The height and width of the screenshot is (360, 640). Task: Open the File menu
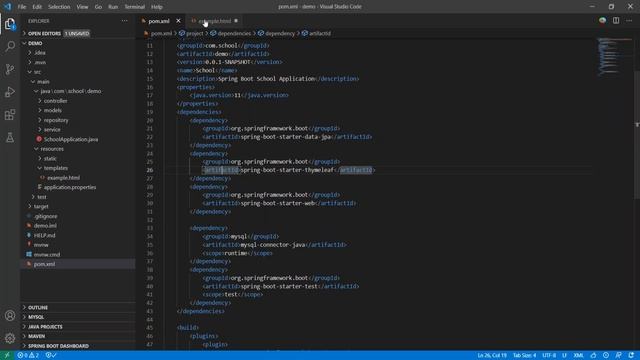click(22, 7)
